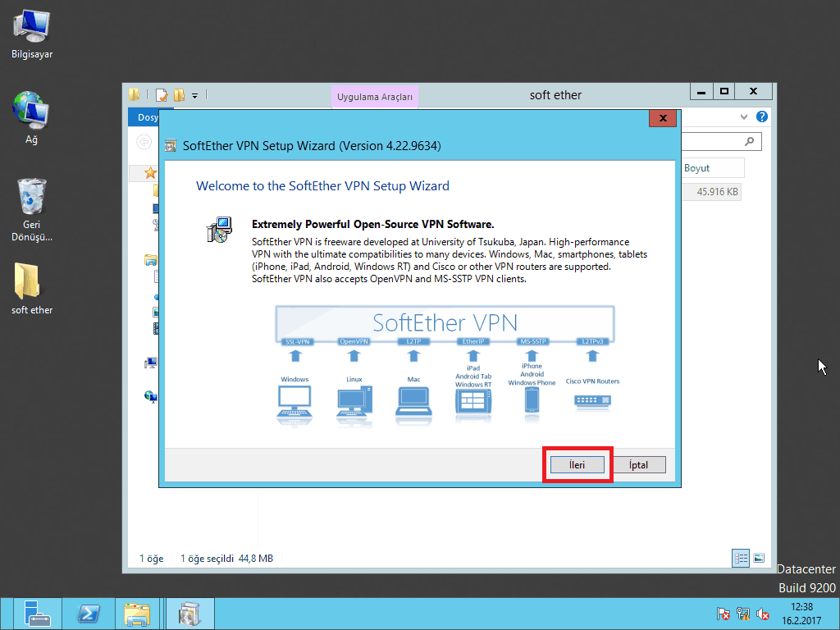The image size is (840, 630).
Task: Open Explorer help question mark icon
Action: click(762, 117)
